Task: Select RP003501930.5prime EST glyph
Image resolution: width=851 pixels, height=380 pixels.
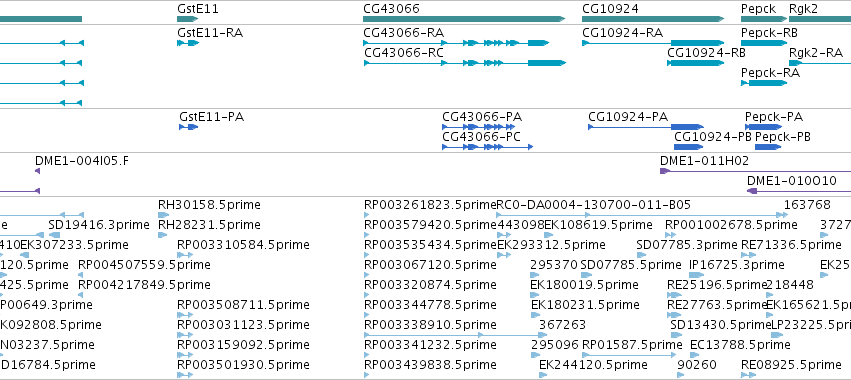Action: [x=186, y=375]
